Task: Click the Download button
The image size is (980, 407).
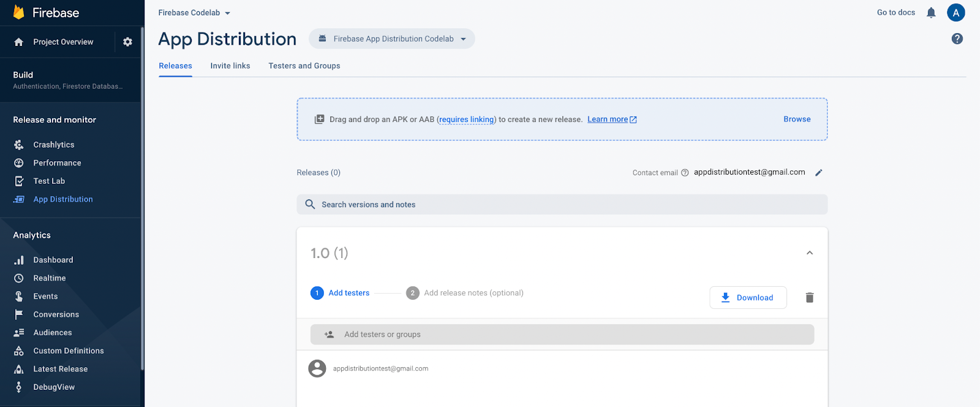Action: [748, 297]
